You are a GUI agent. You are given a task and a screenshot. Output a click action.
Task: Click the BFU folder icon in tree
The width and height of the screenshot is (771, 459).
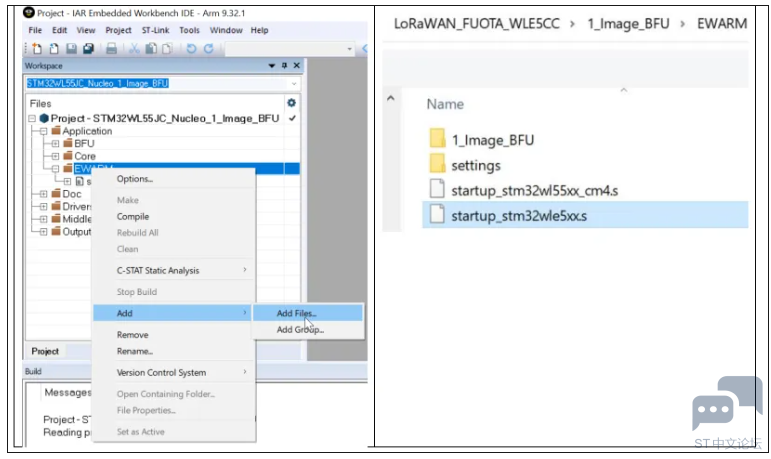[68, 143]
